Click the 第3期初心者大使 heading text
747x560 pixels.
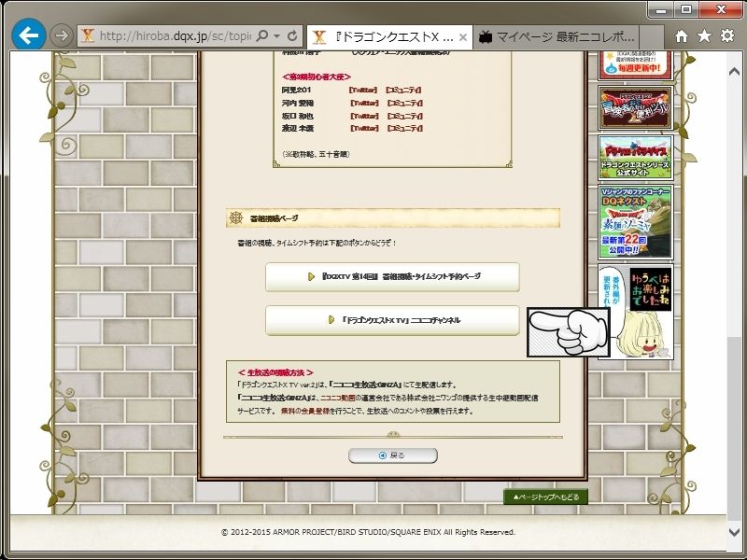pos(317,77)
